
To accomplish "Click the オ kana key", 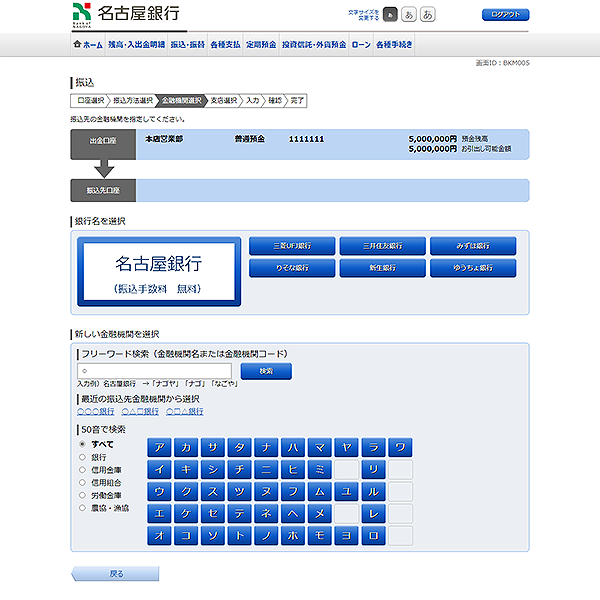I will click(x=160, y=536).
